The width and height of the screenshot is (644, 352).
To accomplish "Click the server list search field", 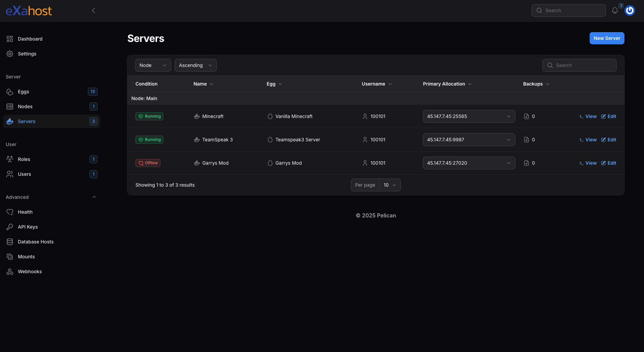I will tap(579, 65).
